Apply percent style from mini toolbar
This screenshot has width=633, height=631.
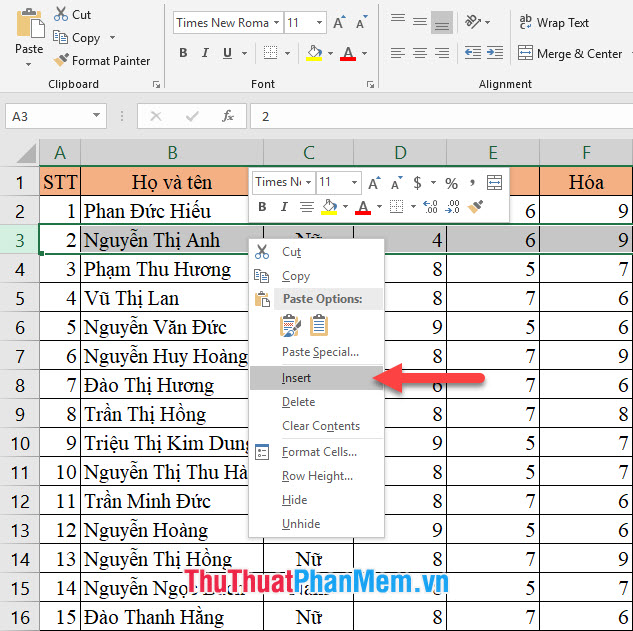(451, 184)
